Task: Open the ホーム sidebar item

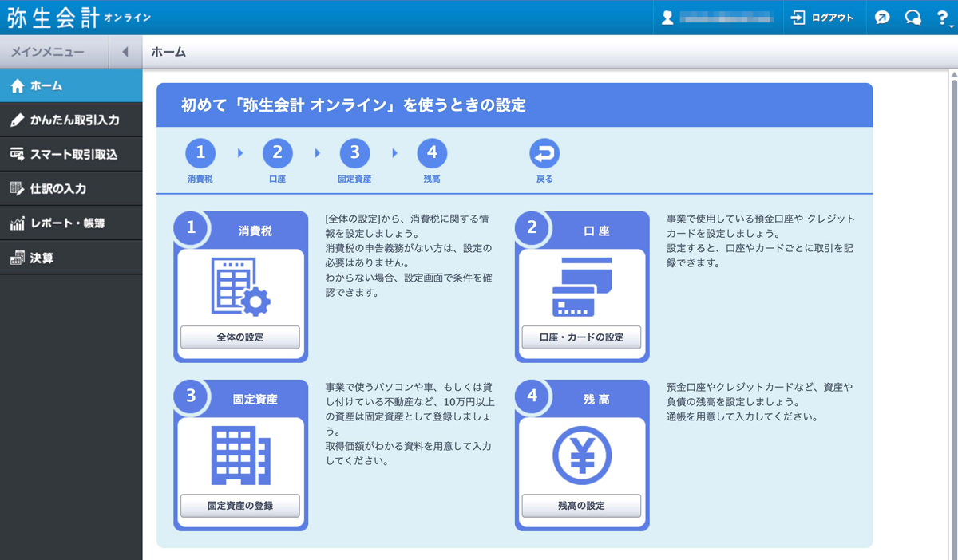Action: click(x=71, y=85)
